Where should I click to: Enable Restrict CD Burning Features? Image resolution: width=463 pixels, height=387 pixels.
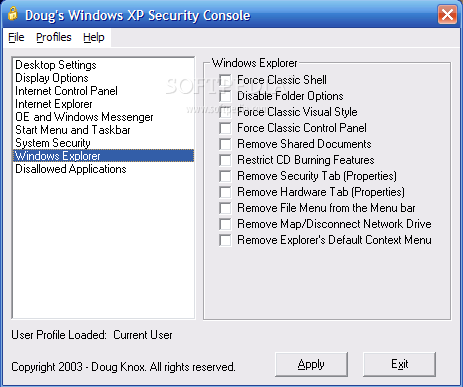point(225,160)
